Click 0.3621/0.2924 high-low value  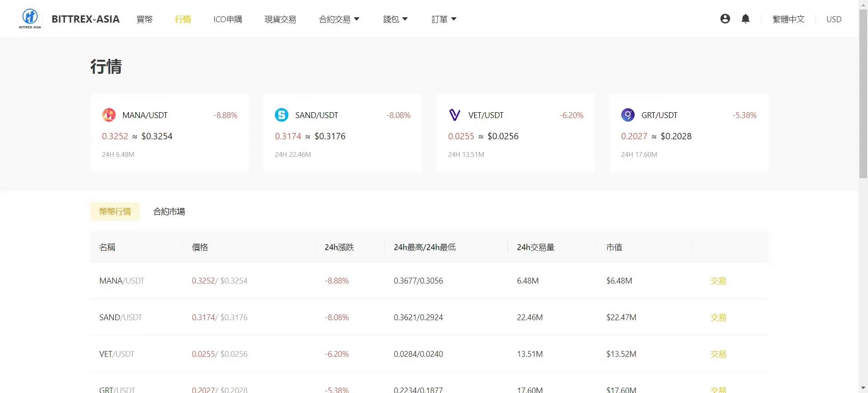point(419,317)
